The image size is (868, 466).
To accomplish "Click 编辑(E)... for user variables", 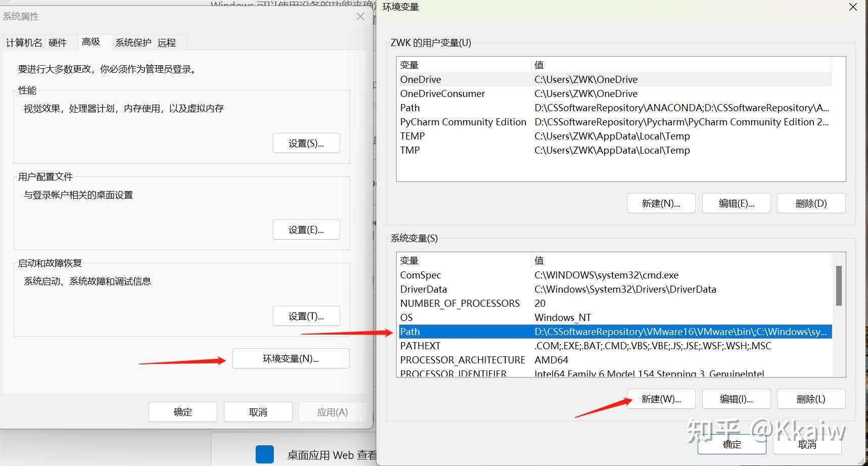I will click(736, 203).
